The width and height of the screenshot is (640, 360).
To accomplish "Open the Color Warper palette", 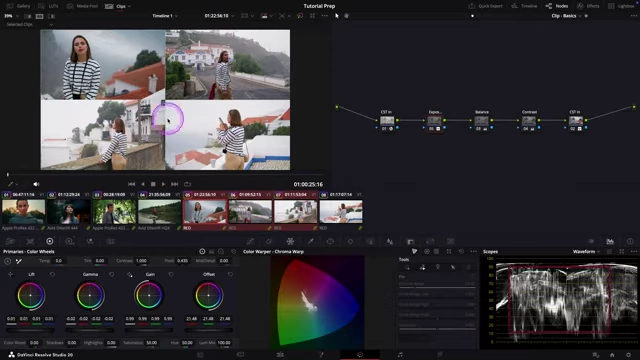I will [x=290, y=241].
